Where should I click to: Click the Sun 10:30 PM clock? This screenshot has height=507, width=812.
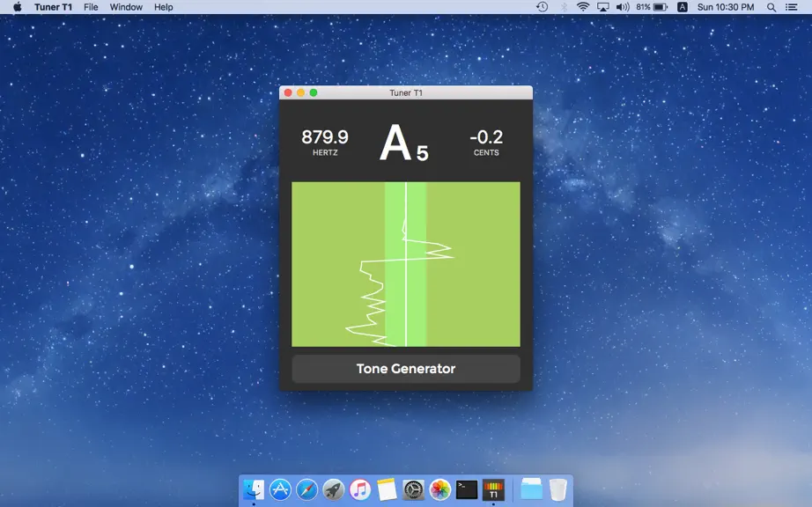click(x=726, y=7)
